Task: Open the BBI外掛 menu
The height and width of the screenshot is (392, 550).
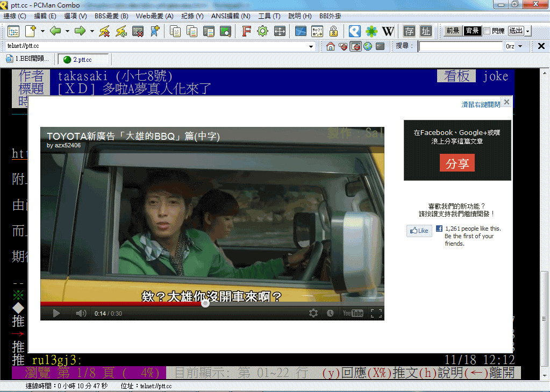Action: click(330, 16)
